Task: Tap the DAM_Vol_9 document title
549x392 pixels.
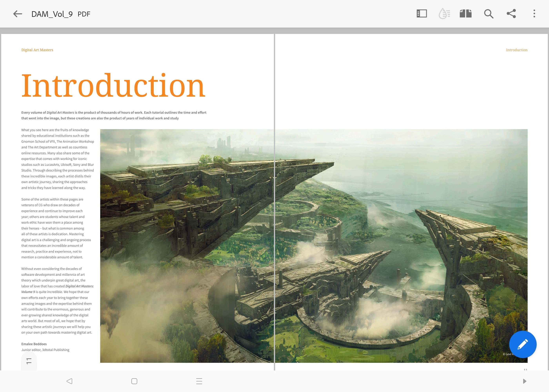Action: coord(52,14)
